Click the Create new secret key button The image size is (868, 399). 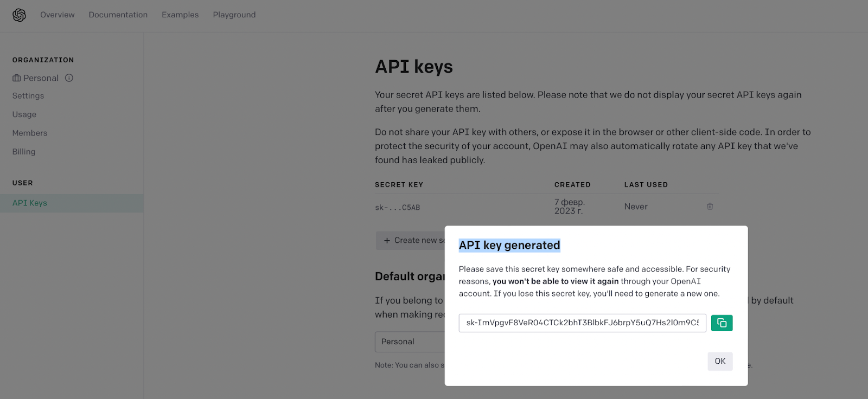(x=411, y=241)
